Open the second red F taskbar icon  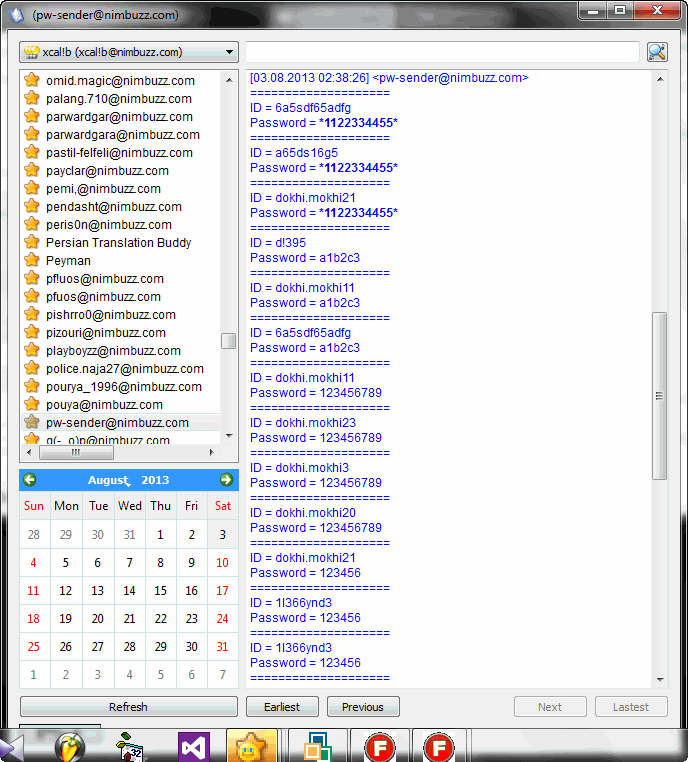coord(439,746)
